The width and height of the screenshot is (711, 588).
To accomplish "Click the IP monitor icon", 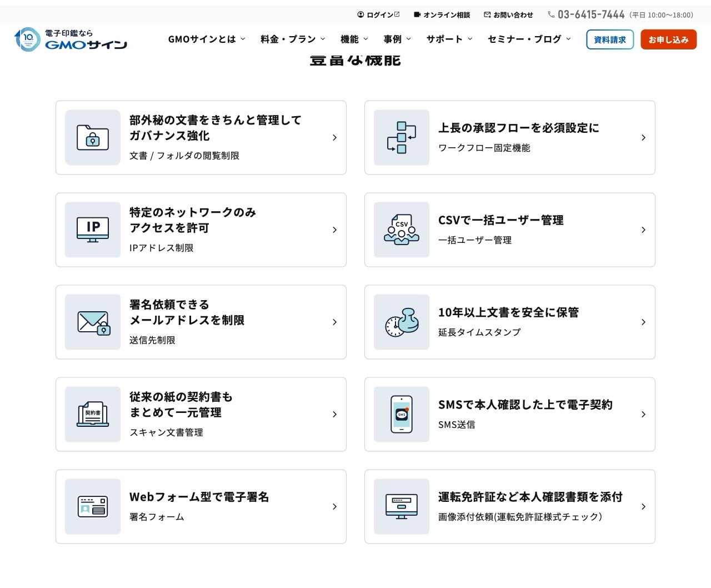I will click(x=93, y=230).
